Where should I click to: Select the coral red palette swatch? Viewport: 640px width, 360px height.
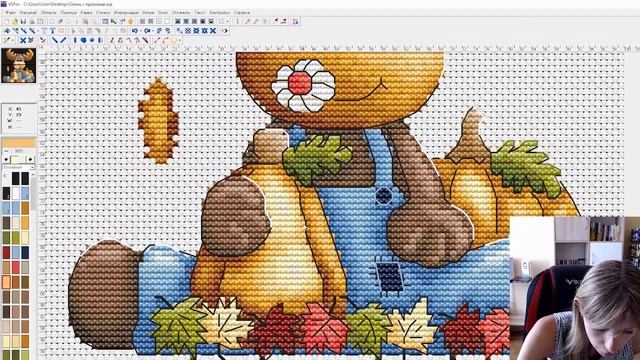(16, 267)
